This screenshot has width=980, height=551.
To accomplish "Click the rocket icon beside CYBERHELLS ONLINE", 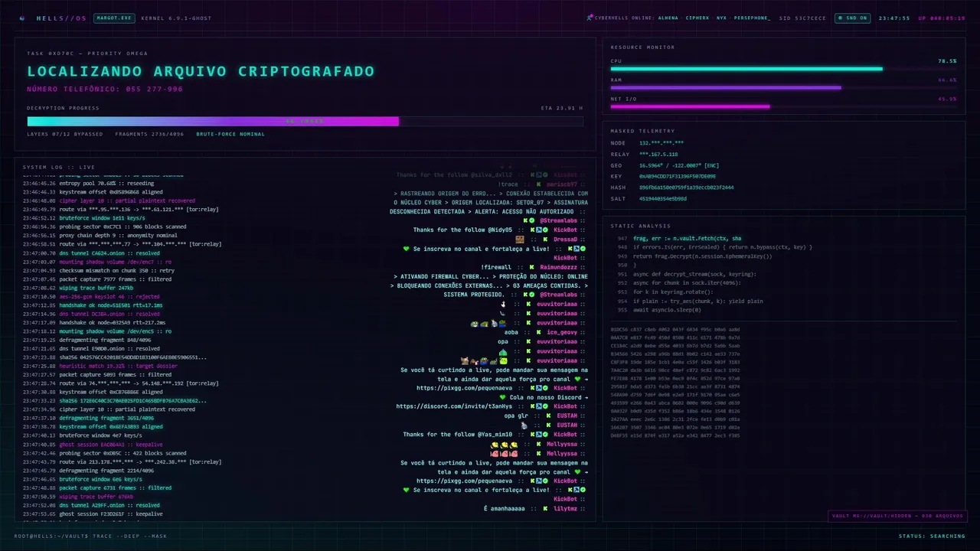I will pos(590,18).
